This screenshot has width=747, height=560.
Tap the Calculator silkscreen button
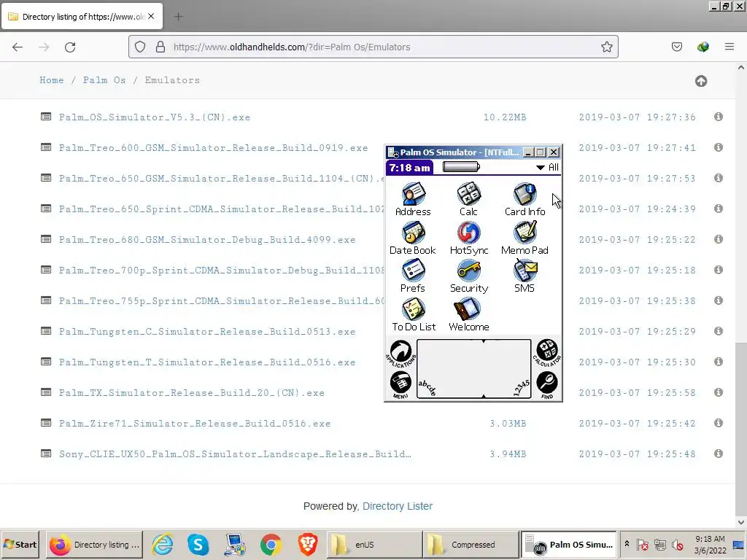tap(547, 354)
